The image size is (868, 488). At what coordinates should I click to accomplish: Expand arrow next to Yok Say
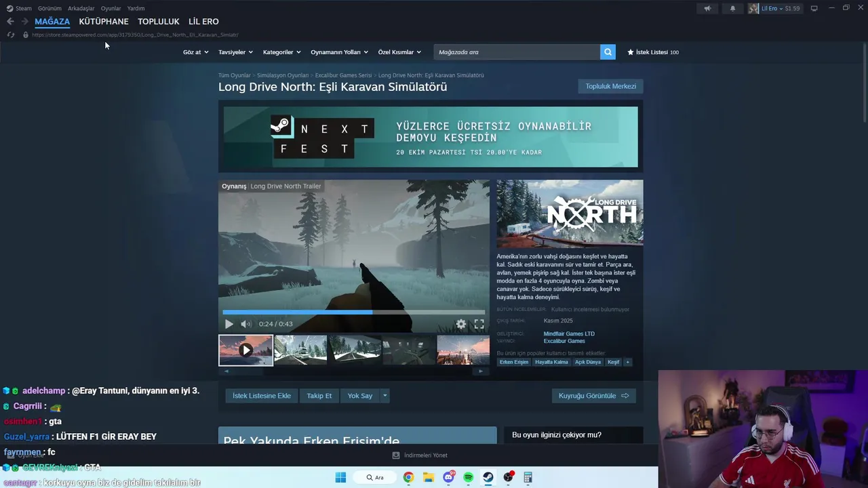click(385, 396)
